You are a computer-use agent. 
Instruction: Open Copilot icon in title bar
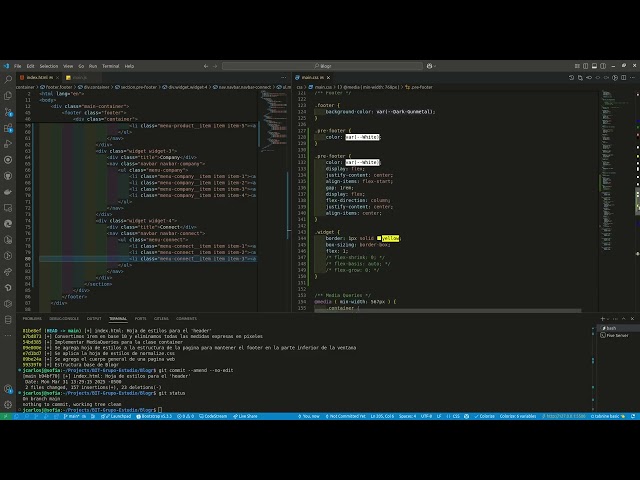[x=429, y=66]
